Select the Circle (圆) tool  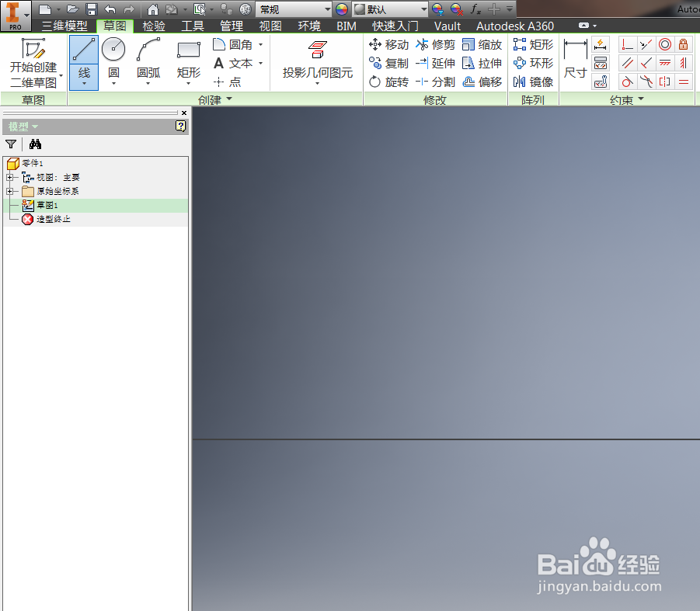(113, 62)
